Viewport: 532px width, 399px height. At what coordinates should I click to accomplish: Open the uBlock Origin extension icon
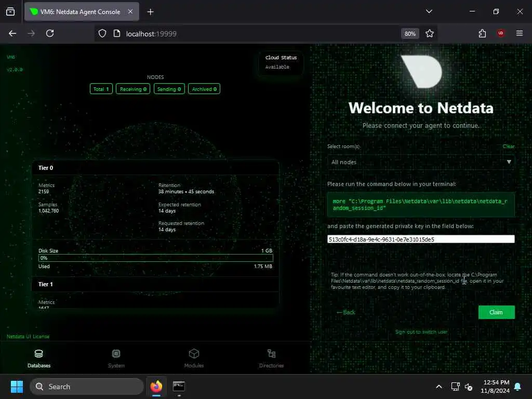501,33
